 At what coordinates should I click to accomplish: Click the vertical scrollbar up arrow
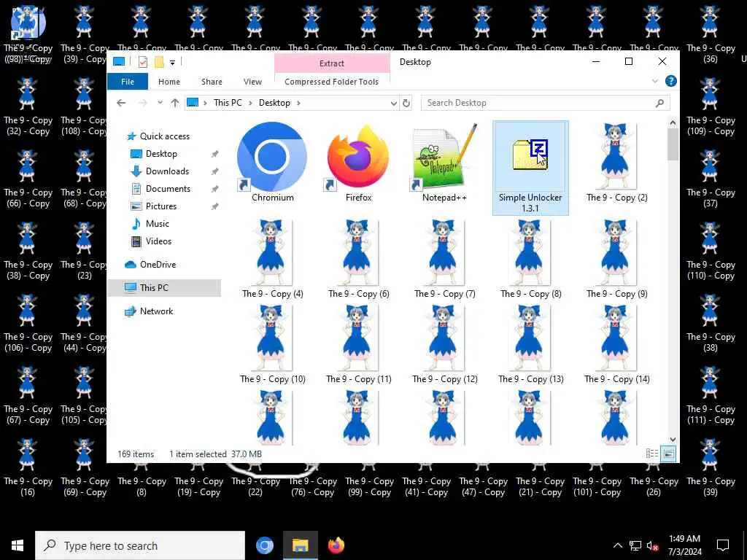673,122
